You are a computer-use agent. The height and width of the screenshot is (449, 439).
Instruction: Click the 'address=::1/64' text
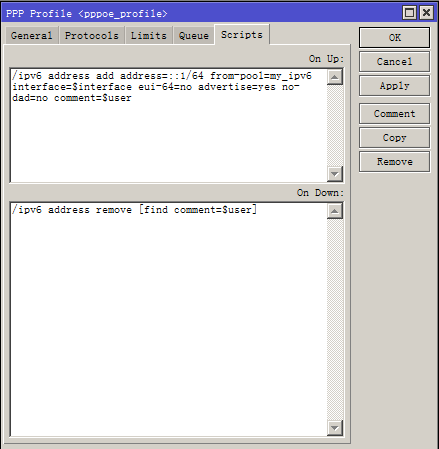[x=162, y=76]
